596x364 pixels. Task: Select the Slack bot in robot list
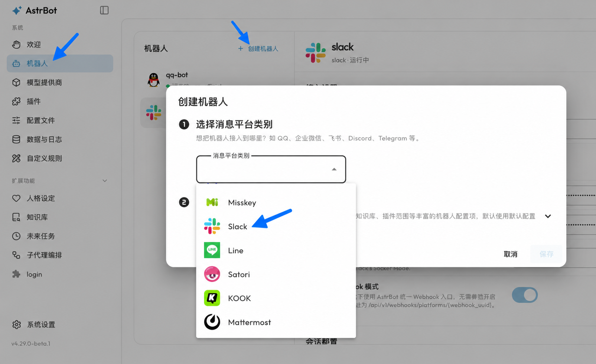point(153,113)
